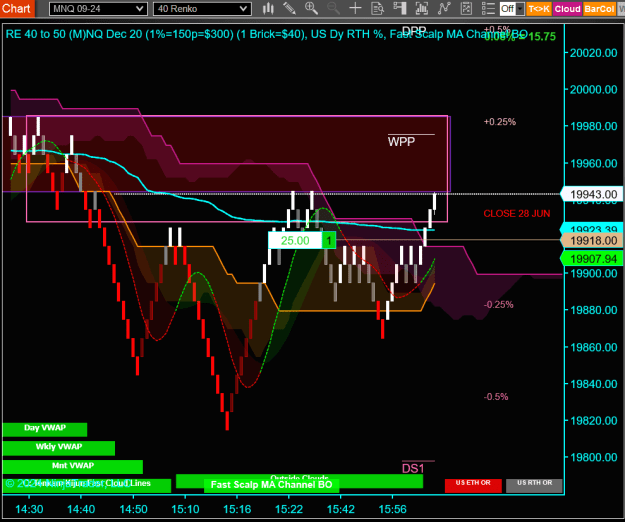Click the 19918.00 tan price marker
This screenshot has width=625, height=522.
coord(593,241)
